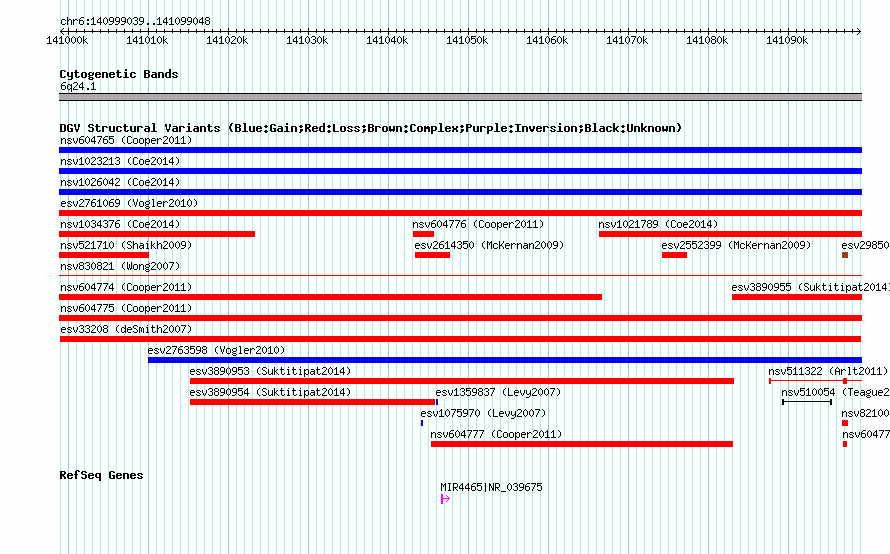Select the nsv604765 blue gain bar
The width and height of the screenshot is (890, 554).
pyautogui.click(x=460, y=150)
